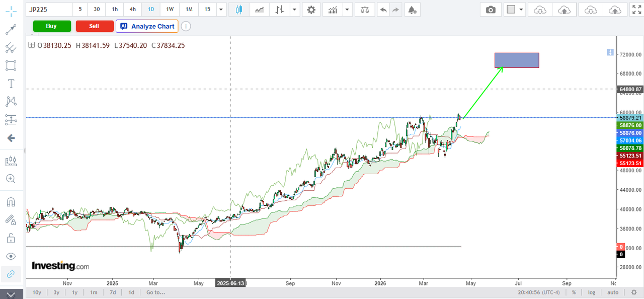Image resolution: width=644 pixels, height=299 pixels.
Task: Select the 1D timeframe
Action: point(150,9)
